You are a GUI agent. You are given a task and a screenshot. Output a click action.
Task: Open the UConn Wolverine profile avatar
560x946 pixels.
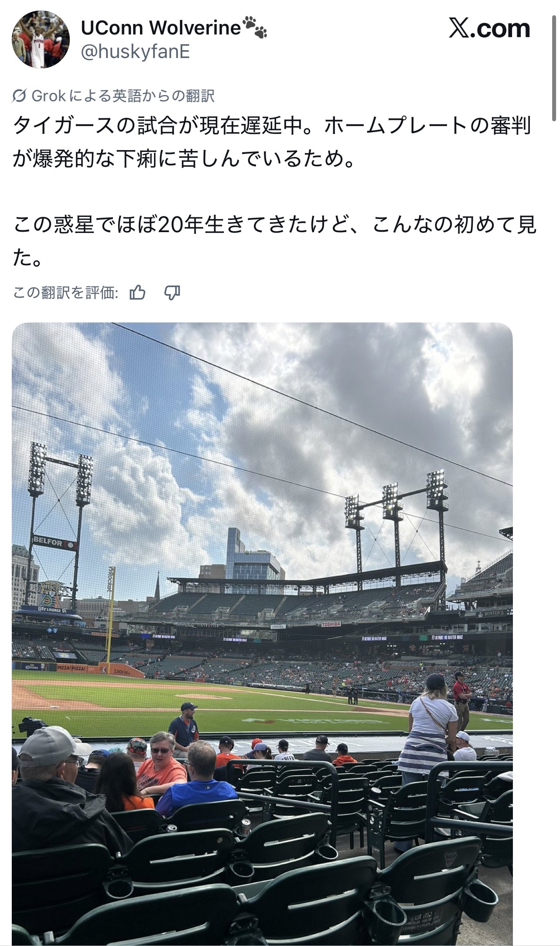point(40,40)
